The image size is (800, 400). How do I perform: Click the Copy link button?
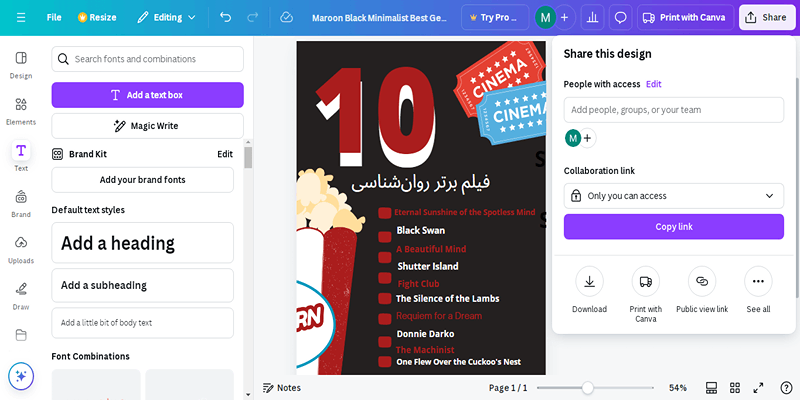pyautogui.click(x=673, y=227)
